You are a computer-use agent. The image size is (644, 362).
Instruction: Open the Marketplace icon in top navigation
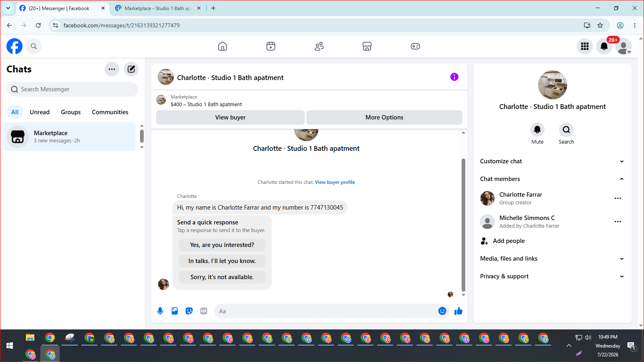point(367,46)
